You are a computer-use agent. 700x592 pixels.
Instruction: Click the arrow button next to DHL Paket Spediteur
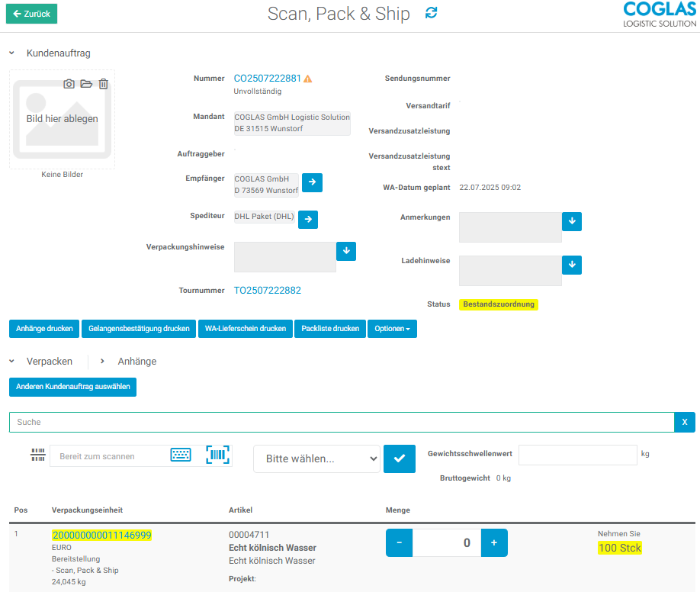coord(308,220)
